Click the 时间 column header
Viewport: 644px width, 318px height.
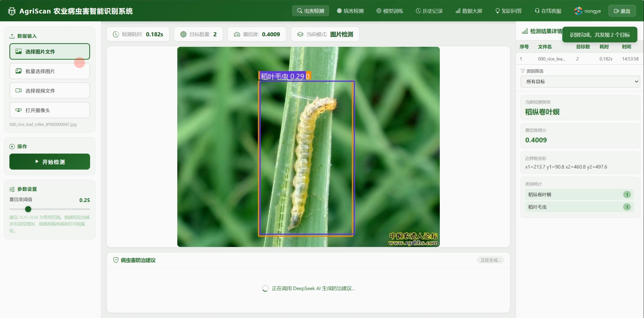(x=626, y=47)
